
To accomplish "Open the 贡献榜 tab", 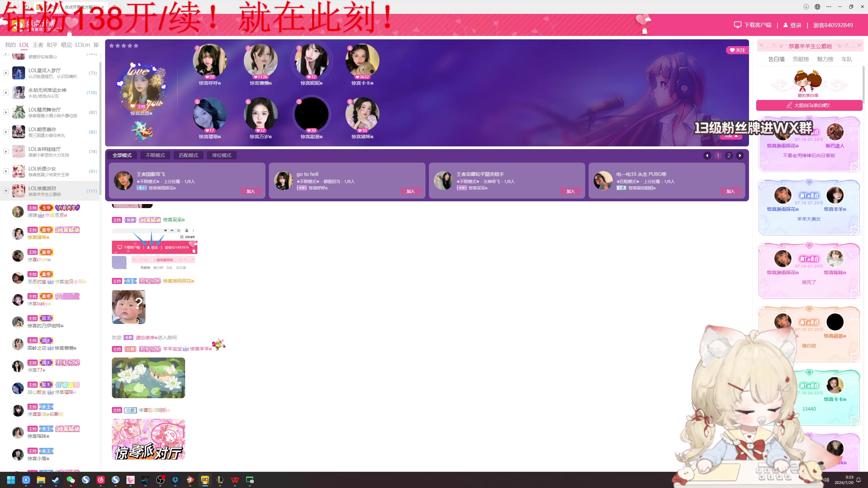I will tap(801, 59).
